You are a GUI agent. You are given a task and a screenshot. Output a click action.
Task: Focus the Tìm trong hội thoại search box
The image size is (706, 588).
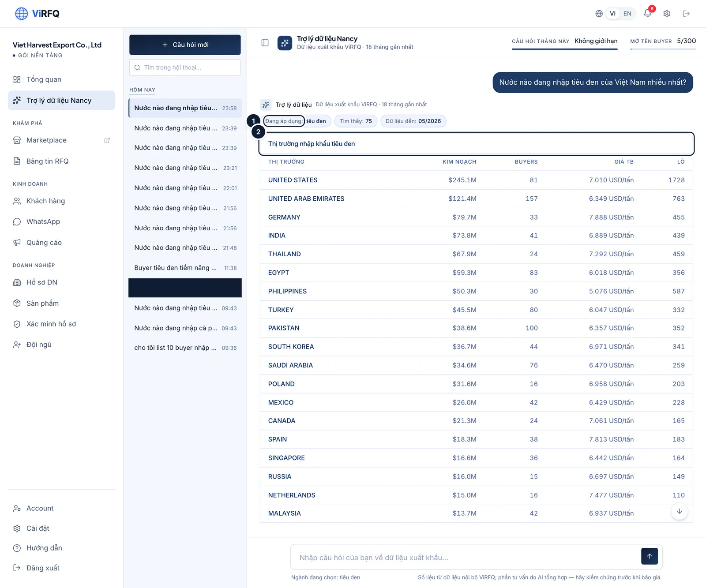(185, 67)
